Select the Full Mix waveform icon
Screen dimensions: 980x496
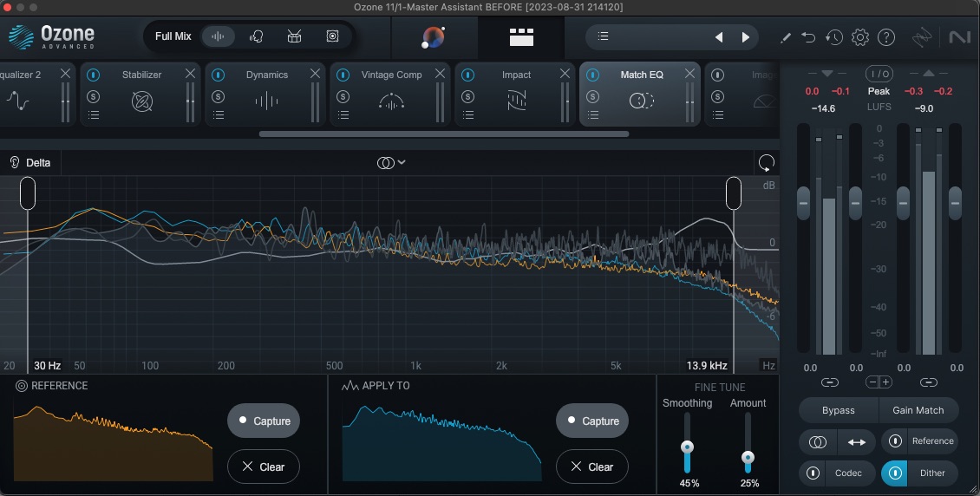coord(218,36)
